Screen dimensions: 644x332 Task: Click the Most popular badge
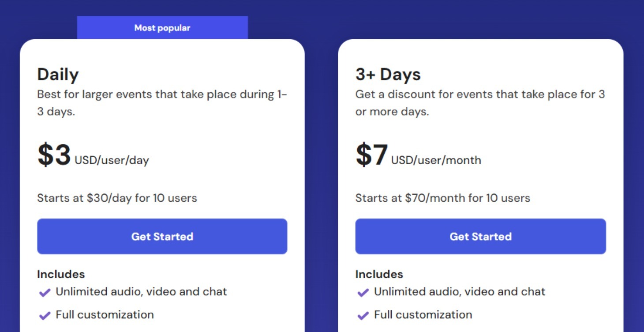[162, 28]
